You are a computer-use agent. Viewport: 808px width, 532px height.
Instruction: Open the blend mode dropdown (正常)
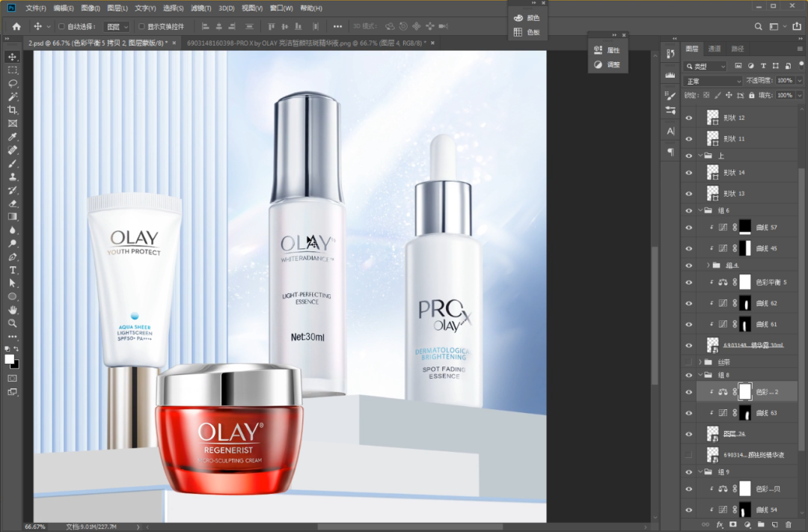pyautogui.click(x=713, y=81)
